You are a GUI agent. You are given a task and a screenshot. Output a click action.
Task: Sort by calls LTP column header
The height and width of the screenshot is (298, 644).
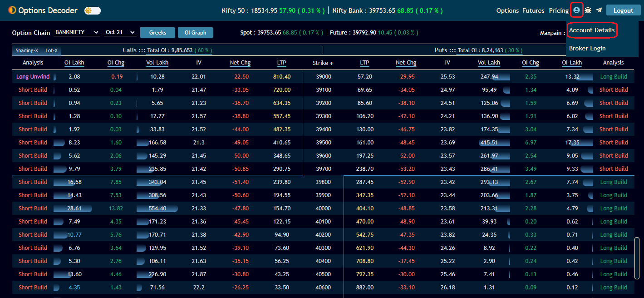click(281, 63)
